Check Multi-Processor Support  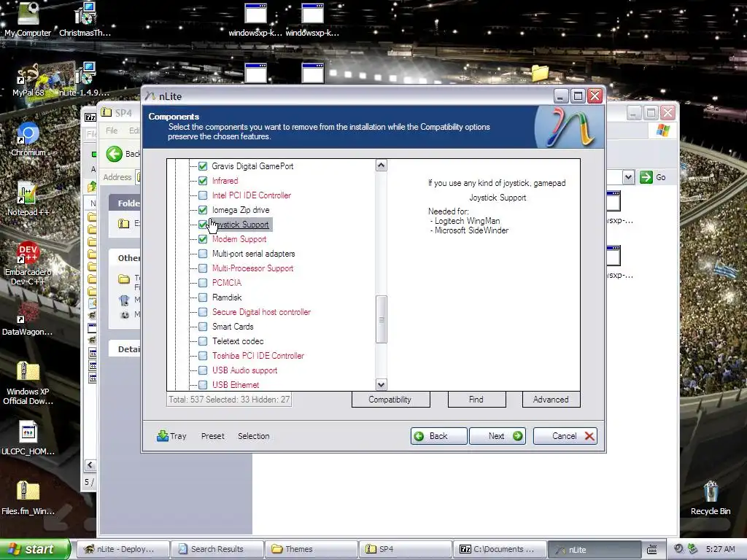pos(203,268)
